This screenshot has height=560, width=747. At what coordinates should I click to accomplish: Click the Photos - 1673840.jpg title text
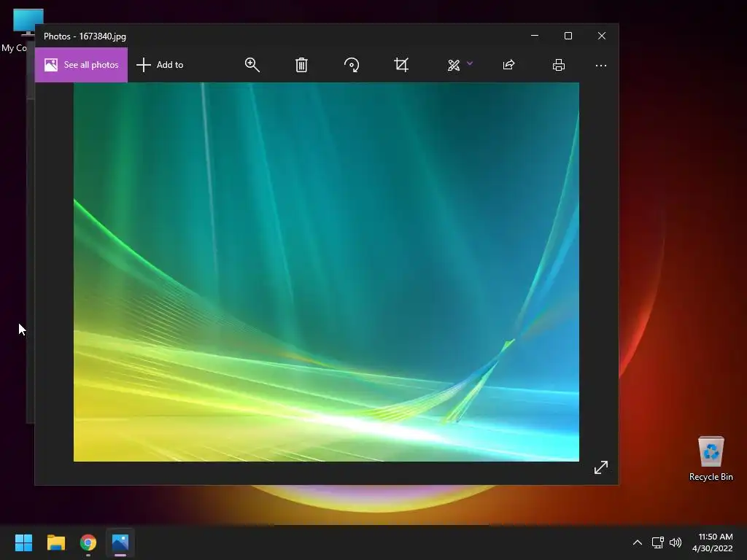[85, 36]
